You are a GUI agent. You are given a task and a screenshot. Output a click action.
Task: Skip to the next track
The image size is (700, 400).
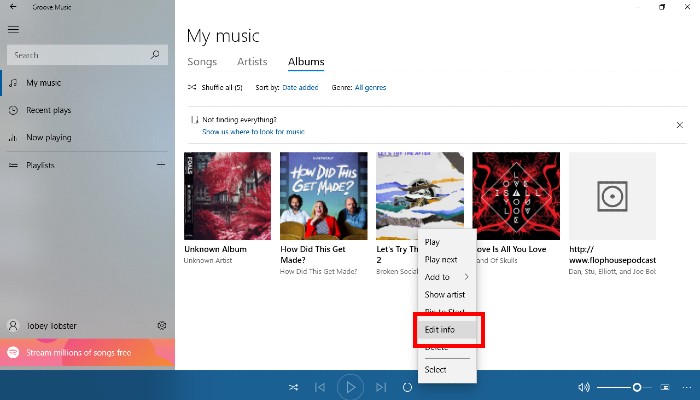click(x=380, y=387)
